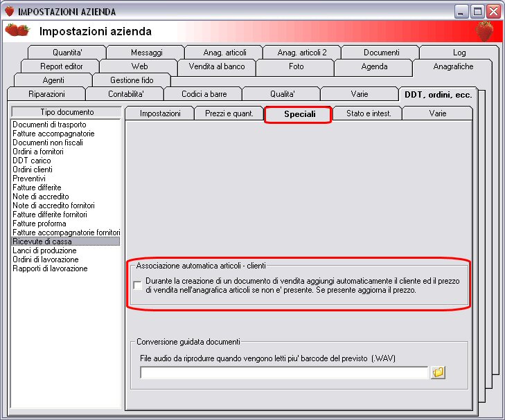Switch to Anagrafiche tab
Viewport: 505px width, 420px height.
pyautogui.click(x=453, y=66)
